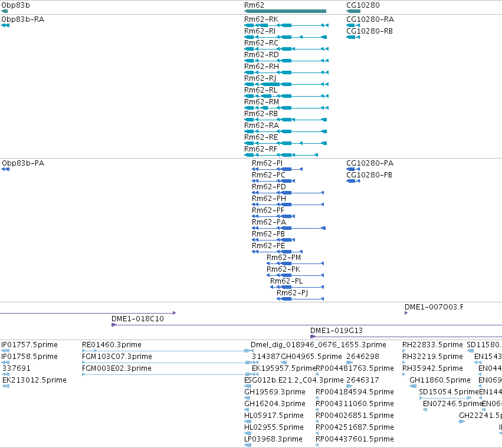Click the CG10280-RA transcript label

point(370,19)
